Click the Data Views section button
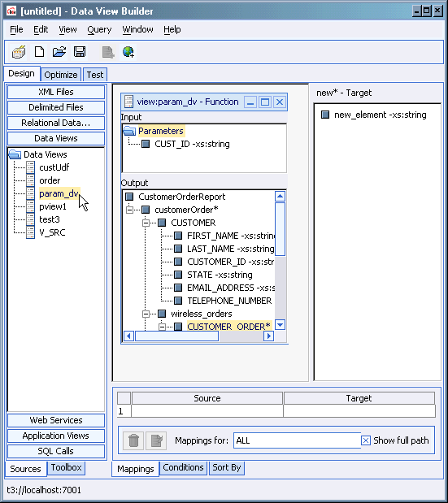The width and height of the screenshot is (448, 503). (56, 138)
